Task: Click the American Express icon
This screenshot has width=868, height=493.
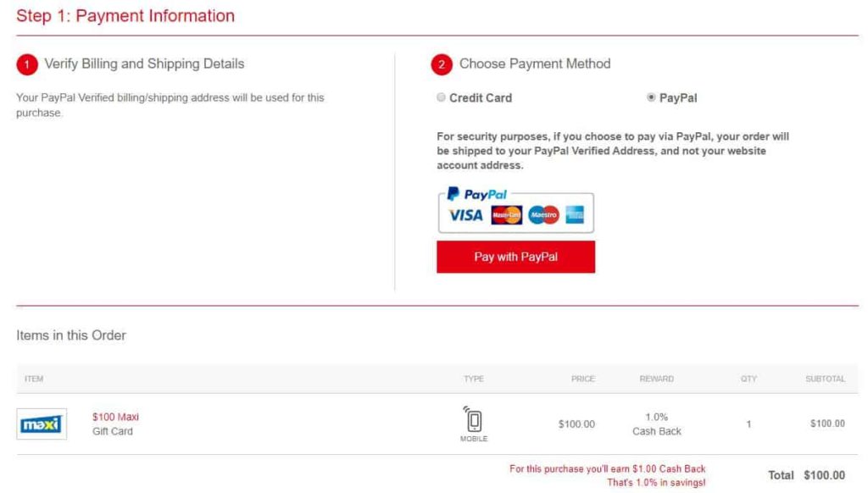Action: click(576, 216)
